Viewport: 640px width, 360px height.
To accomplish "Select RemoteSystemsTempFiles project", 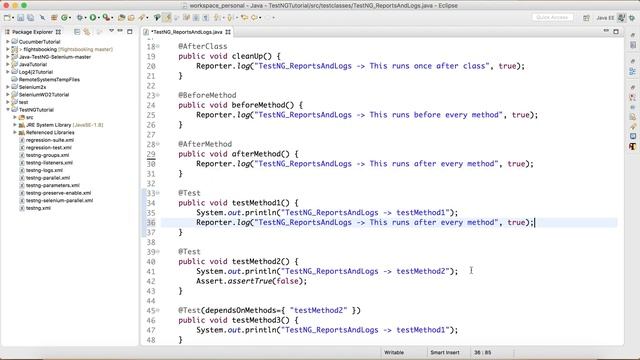I will click(49, 80).
